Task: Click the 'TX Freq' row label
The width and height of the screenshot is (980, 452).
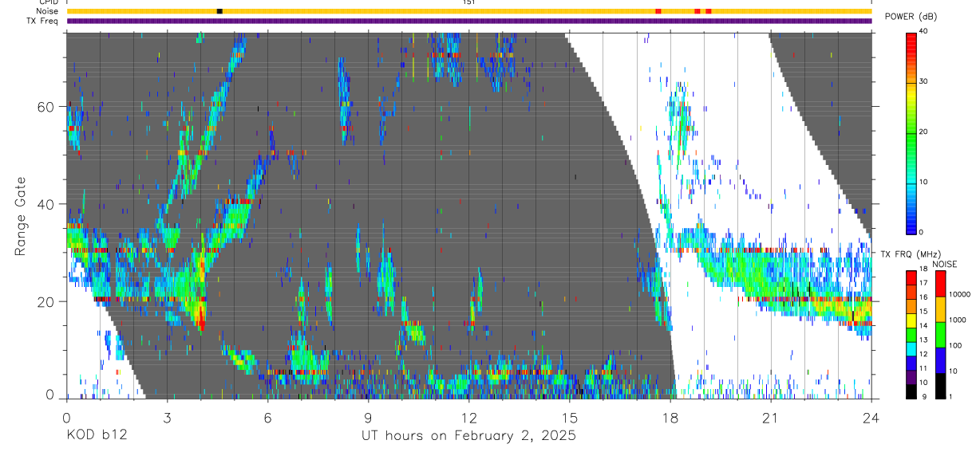Action: [x=42, y=21]
